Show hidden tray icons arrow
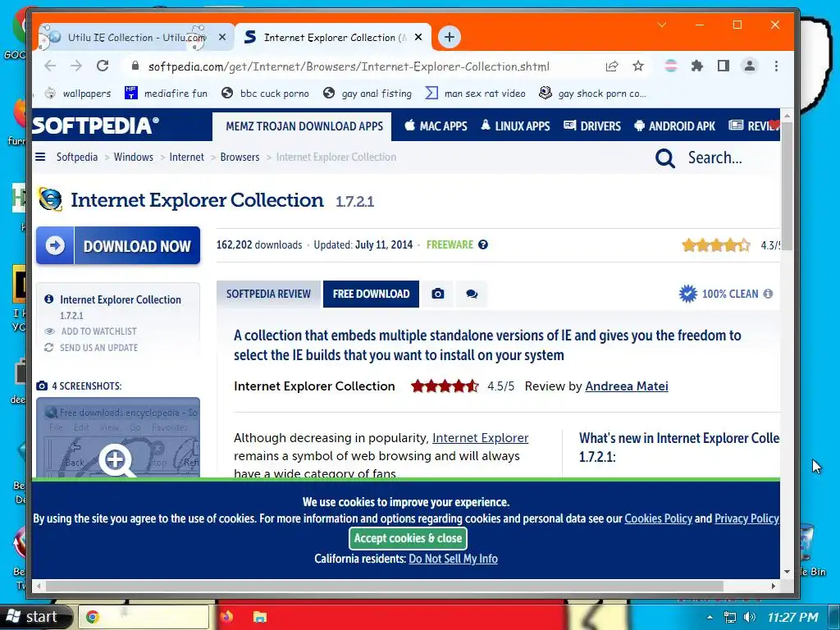The width and height of the screenshot is (840, 630). click(710, 617)
